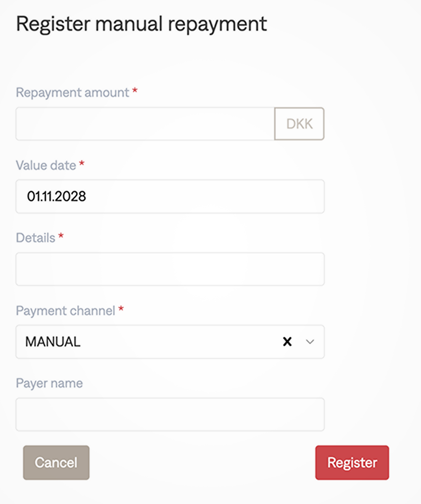The image size is (421, 504).
Task: Click into the Payer name field
Action: click(x=170, y=415)
